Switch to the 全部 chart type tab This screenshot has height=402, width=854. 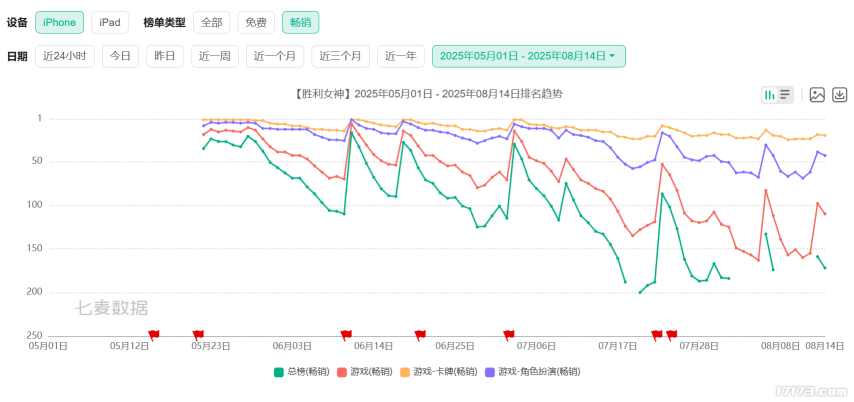209,22
